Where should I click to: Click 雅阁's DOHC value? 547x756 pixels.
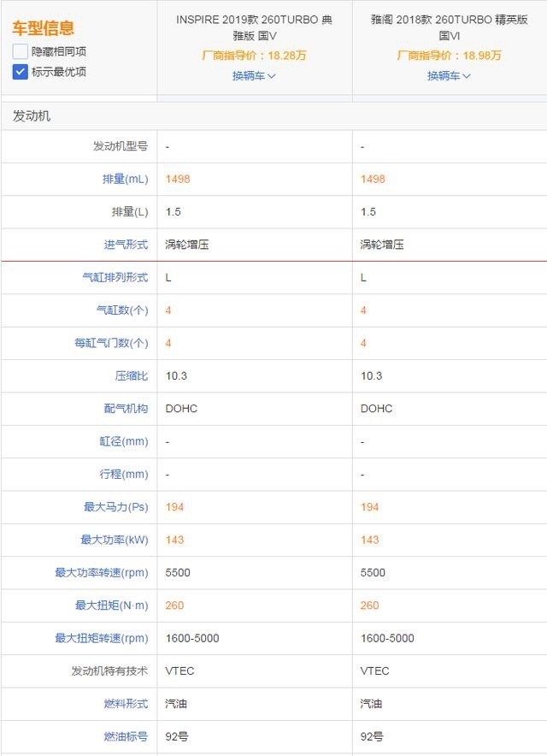(x=376, y=409)
